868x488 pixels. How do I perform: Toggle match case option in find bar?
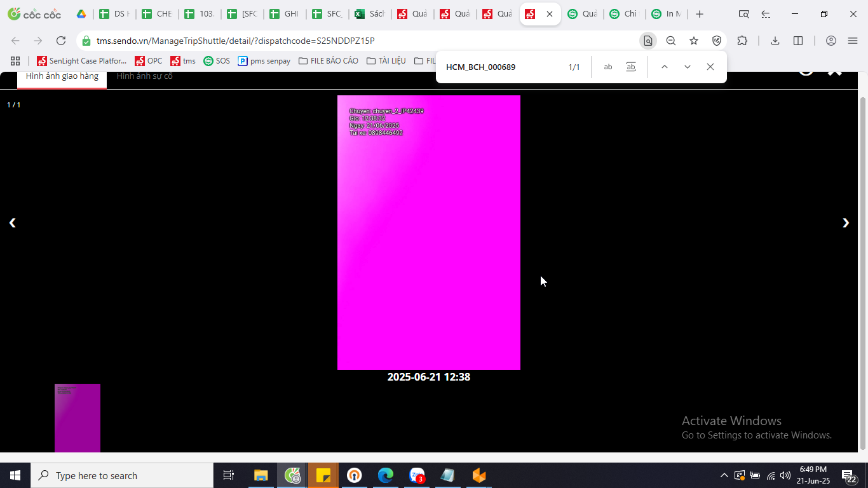point(608,67)
